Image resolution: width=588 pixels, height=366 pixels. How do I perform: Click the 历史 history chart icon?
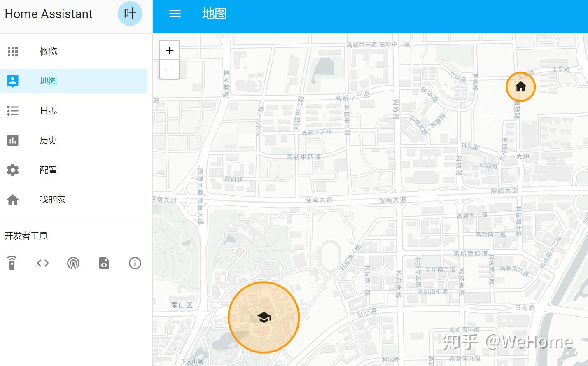coord(13,140)
